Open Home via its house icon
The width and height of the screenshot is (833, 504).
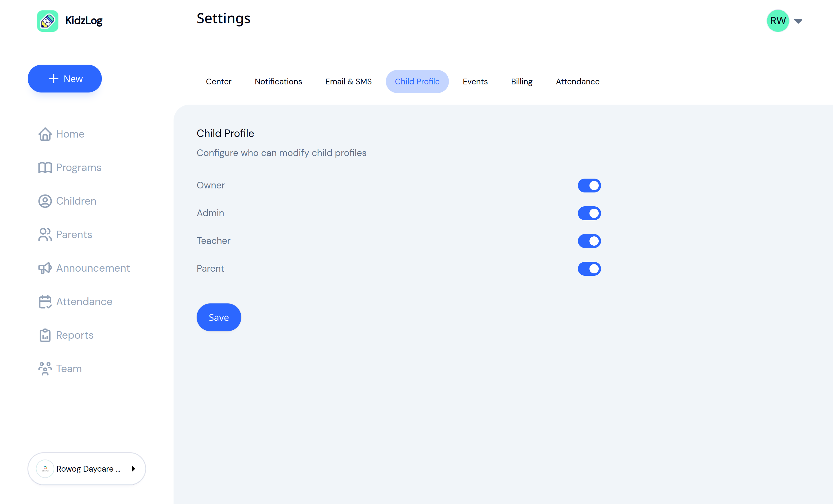tap(45, 134)
